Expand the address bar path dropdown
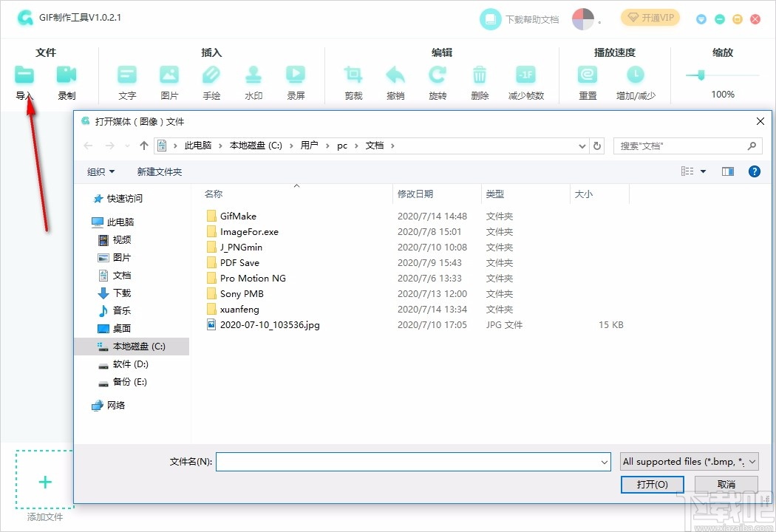This screenshot has width=776, height=532. pos(582,146)
